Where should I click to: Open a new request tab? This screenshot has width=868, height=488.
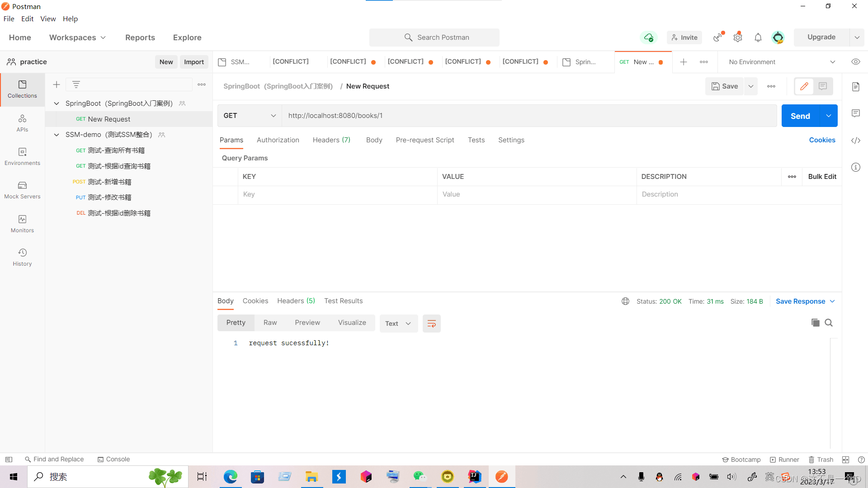pyautogui.click(x=684, y=62)
